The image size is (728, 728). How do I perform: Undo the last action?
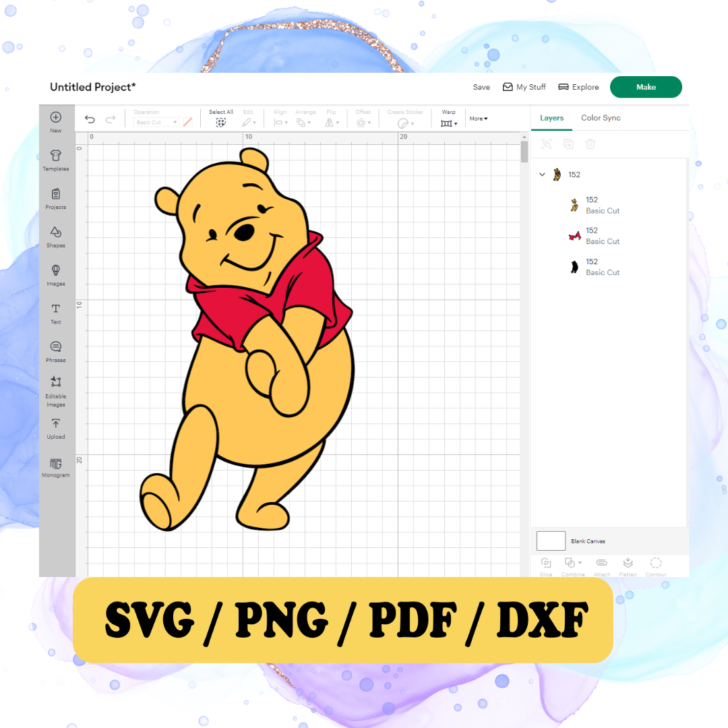[90, 120]
